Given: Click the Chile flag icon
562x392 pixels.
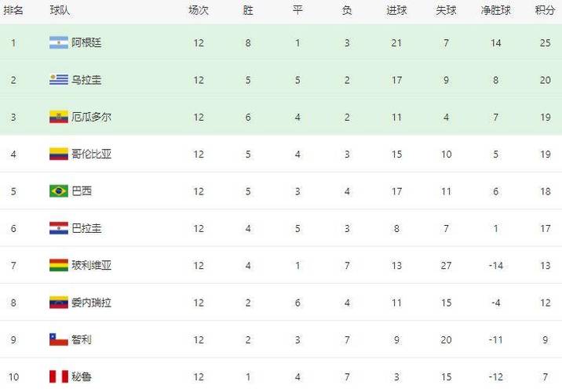Looking at the screenshot, I should [x=59, y=339].
